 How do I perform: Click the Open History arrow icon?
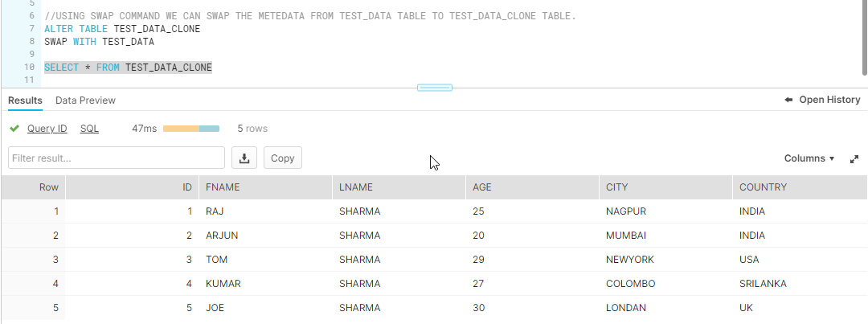[789, 100]
